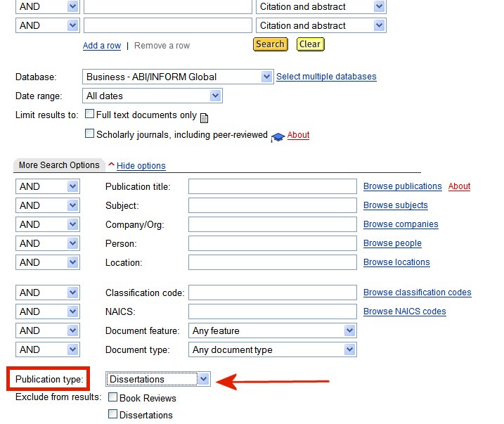The width and height of the screenshot is (504, 424).
Task: Check Scholarly journals, including peer-reviewed
Action: pos(90,134)
